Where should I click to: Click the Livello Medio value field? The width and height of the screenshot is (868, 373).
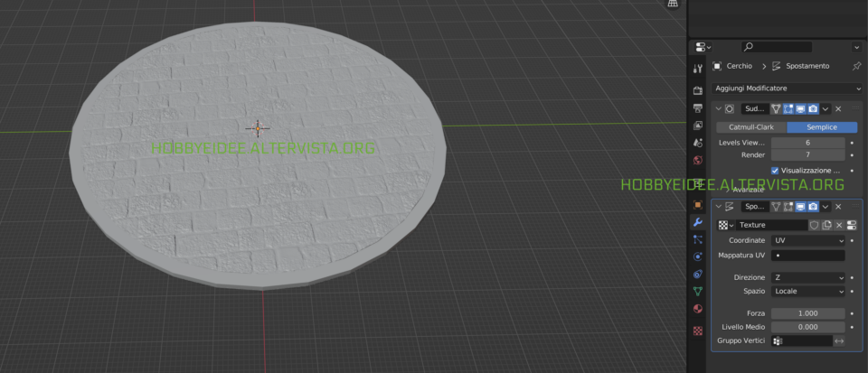808,327
